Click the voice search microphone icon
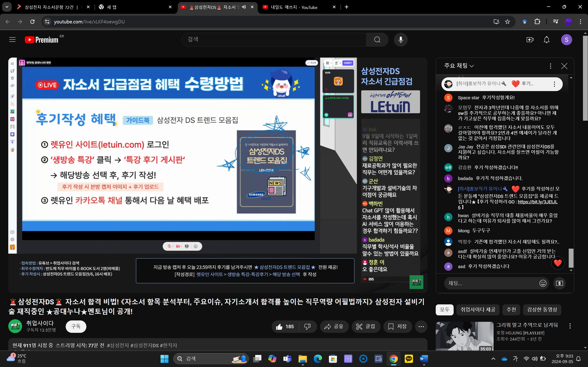 click(x=401, y=39)
